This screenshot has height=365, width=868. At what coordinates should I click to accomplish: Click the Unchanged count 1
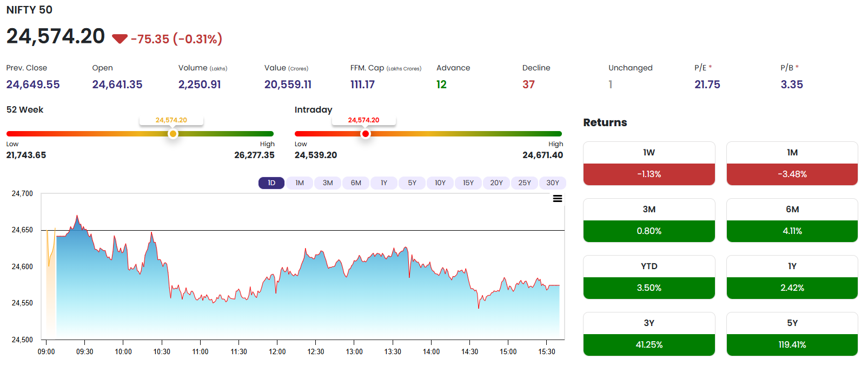[611, 84]
